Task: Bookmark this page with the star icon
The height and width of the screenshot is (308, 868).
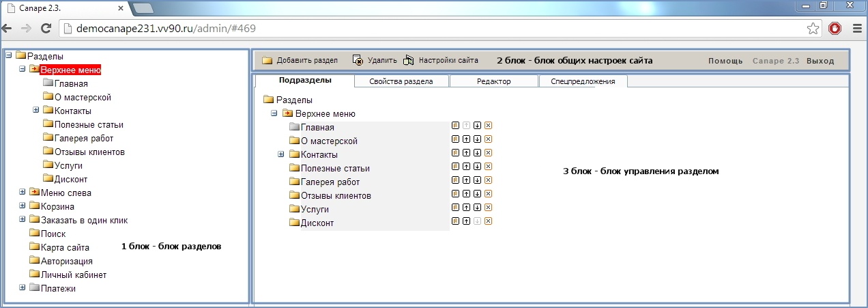Action: [813, 29]
